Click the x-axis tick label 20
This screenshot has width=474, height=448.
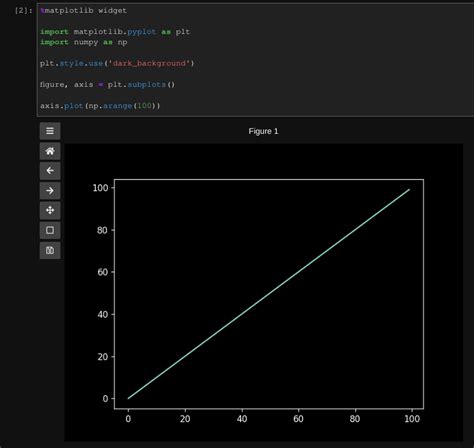(185, 419)
